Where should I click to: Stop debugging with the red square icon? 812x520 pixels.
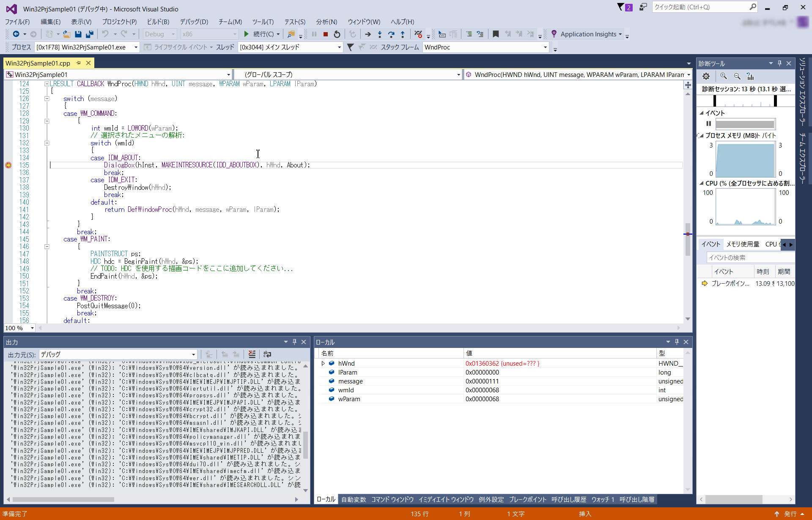325,34
